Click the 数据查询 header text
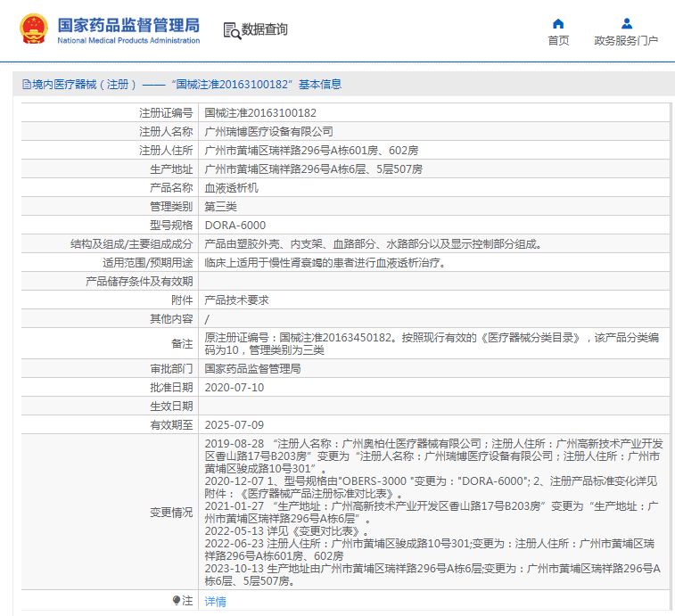The height and width of the screenshot is (616, 675). point(265,29)
